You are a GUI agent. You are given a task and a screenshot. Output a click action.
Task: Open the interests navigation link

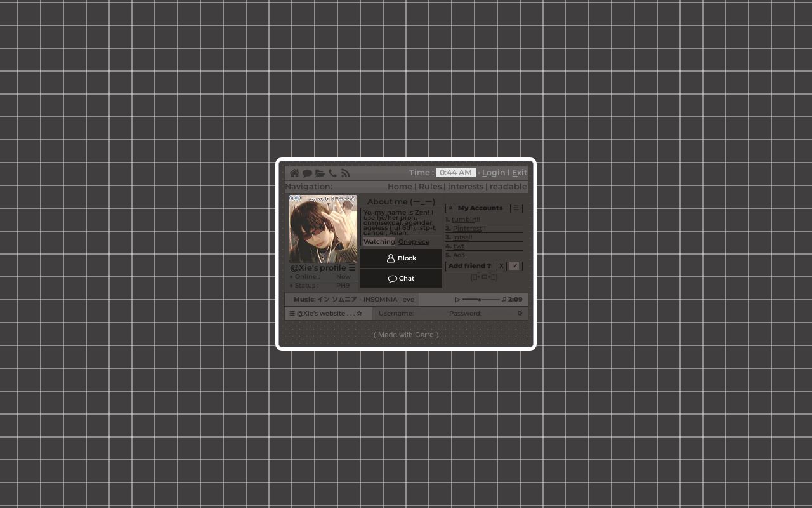click(465, 186)
